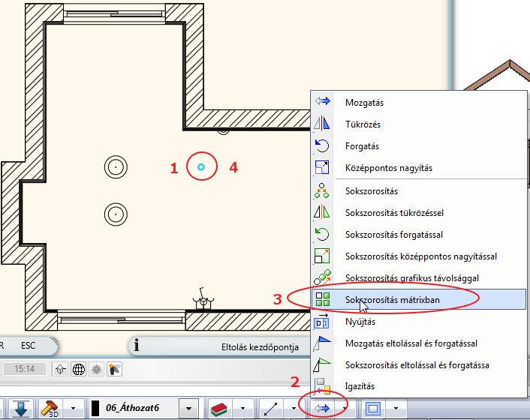Open the 3D hammer dropdown arrow
Image resolution: width=530 pixels, height=420 pixels.
click(x=73, y=409)
